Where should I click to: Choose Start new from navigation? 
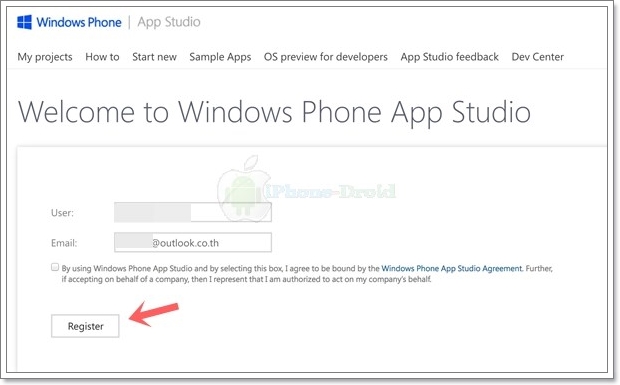click(154, 57)
